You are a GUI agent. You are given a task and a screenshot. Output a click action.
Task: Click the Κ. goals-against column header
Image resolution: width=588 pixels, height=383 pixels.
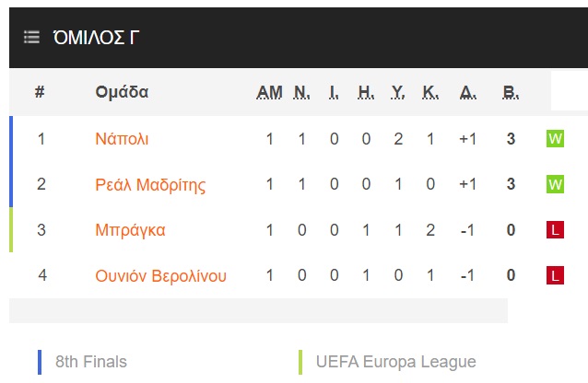[430, 92]
